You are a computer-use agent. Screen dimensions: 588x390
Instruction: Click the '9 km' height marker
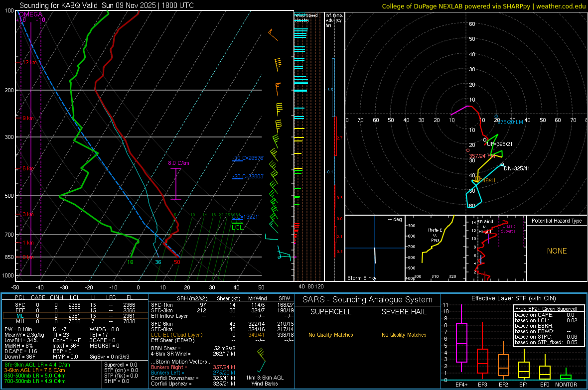pyautogui.click(x=28, y=118)
